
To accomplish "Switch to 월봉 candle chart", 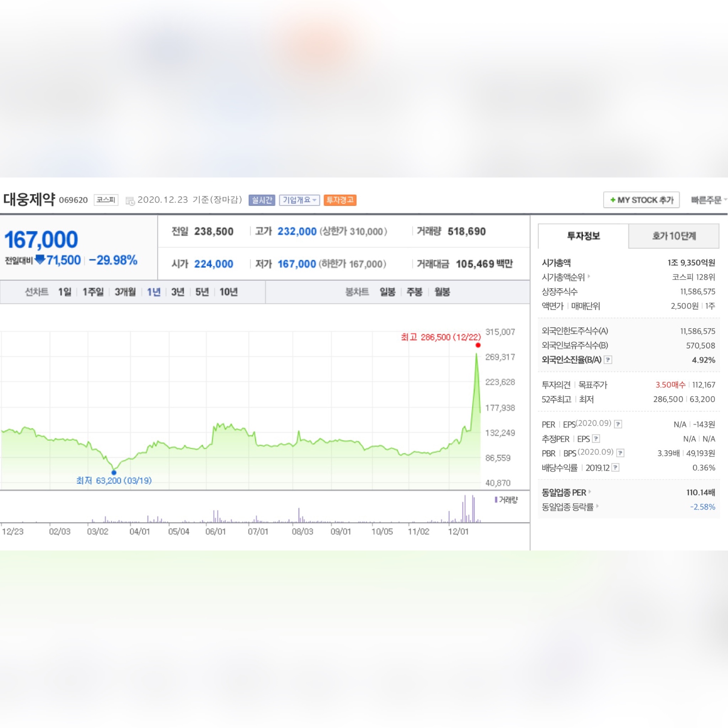I will 442,292.
